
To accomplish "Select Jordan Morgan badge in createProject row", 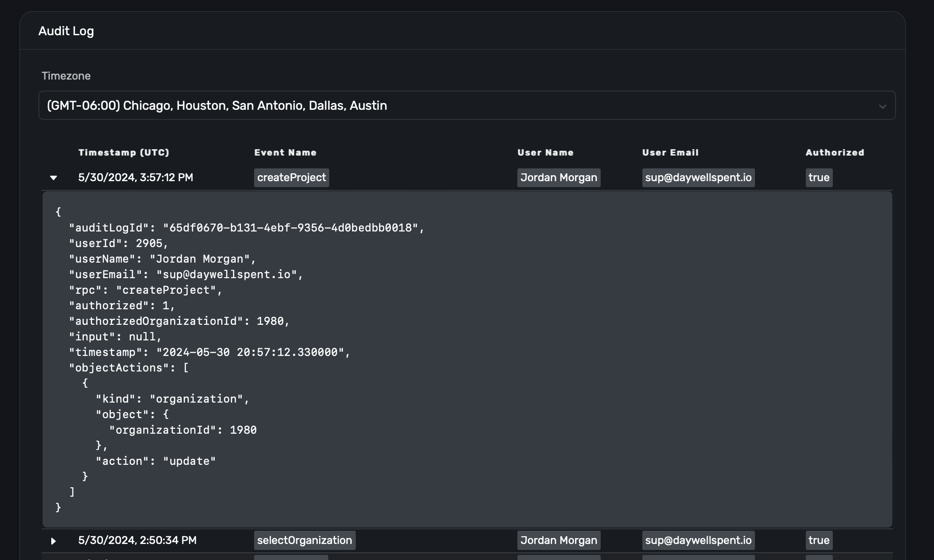I will [559, 178].
